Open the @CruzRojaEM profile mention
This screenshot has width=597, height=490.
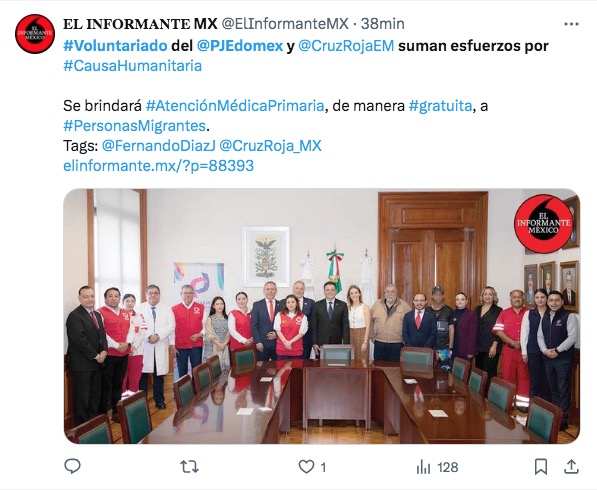[x=346, y=46]
